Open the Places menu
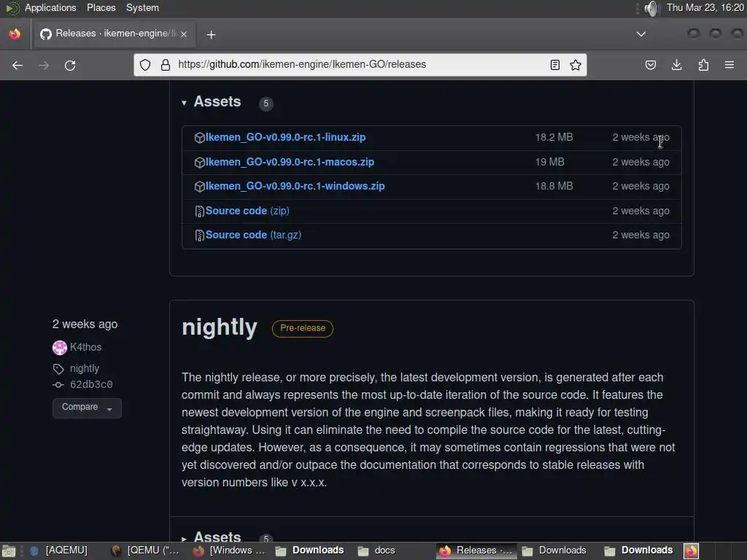The width and height of the screenshot is (747, 560). 101,7
